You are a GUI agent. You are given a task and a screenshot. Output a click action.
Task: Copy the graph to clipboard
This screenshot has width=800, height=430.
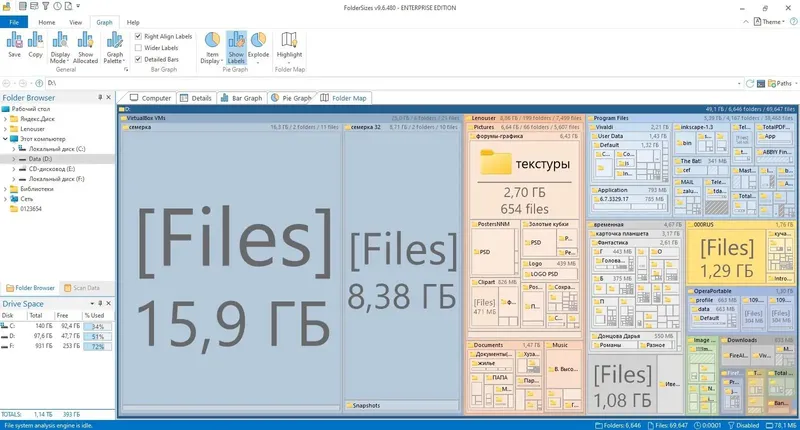[x=35, y=45]
